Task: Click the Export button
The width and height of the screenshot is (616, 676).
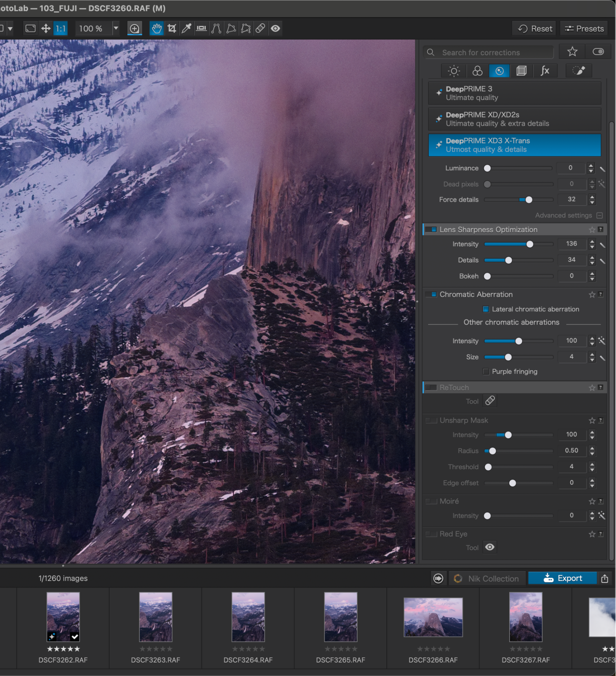Action: point(563,578)
